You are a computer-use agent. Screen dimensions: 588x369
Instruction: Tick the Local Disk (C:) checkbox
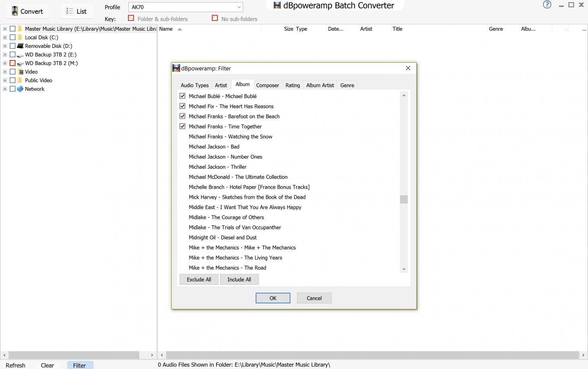(x=13, y=38)
